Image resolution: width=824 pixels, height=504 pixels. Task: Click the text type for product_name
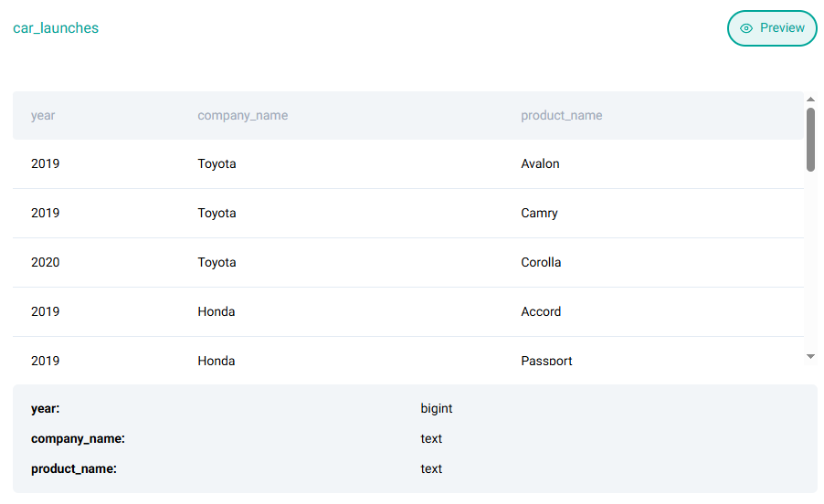tap(431, 468)
